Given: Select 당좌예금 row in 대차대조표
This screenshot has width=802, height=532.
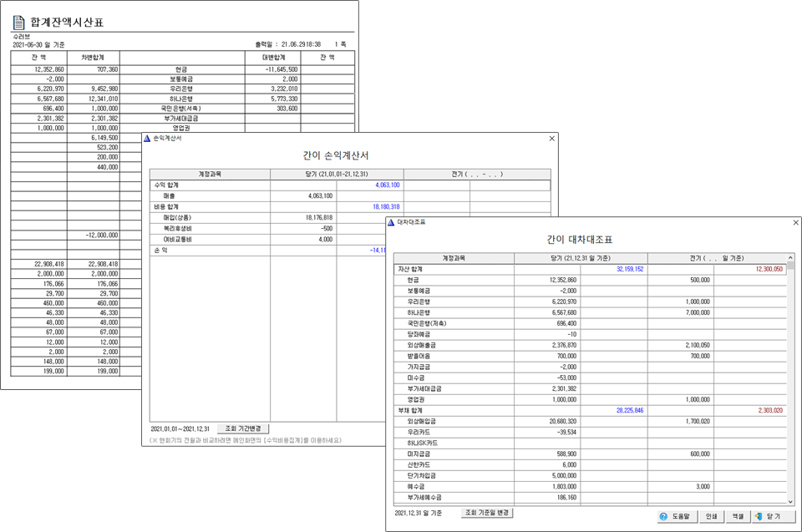Looking at the screenshot, I should [x=591, y=335].
